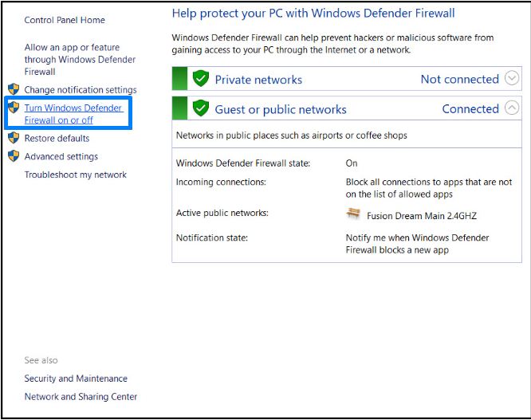Viewport: 531px width, 420px height.
Task: Click green shield checkmark for Private networks
Action: (201, 79)
